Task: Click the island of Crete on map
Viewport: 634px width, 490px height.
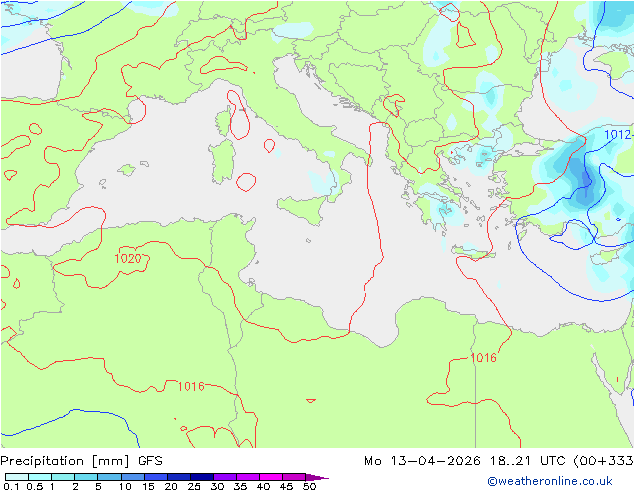Action: (x=472, y=252)
